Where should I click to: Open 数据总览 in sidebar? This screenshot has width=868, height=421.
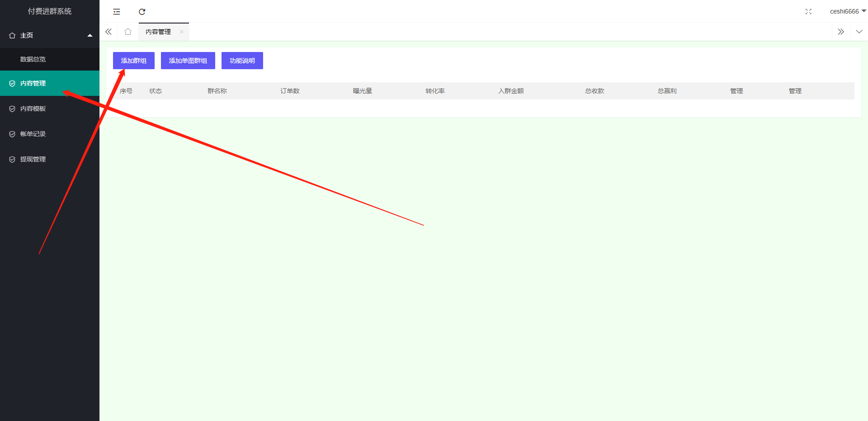(x=33, y=59)
